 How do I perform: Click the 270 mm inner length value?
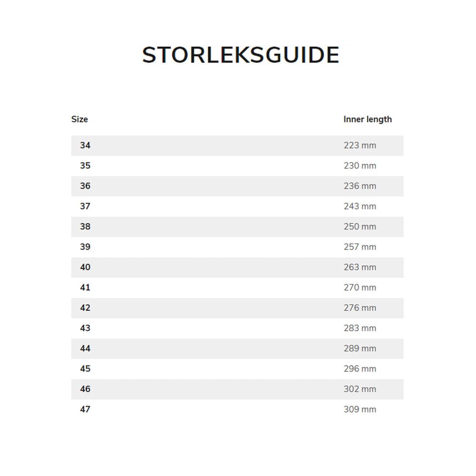(360, 288)
